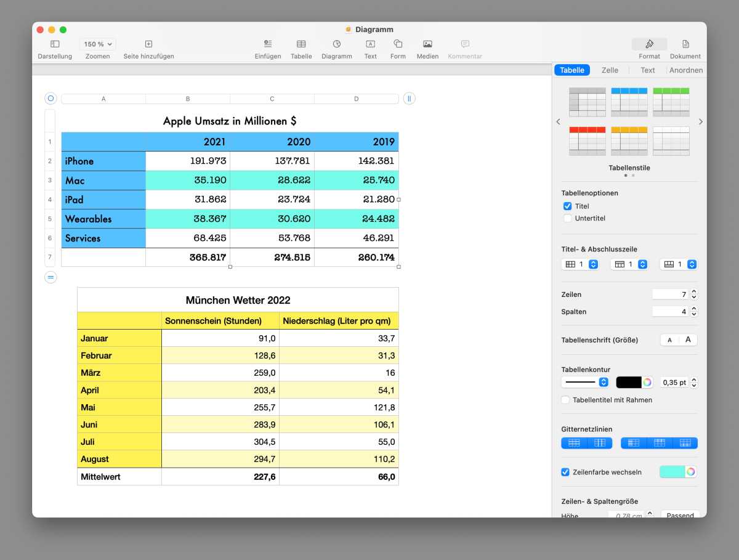
Task: Apply the red table style thumbnail
Action: (588, 141)
